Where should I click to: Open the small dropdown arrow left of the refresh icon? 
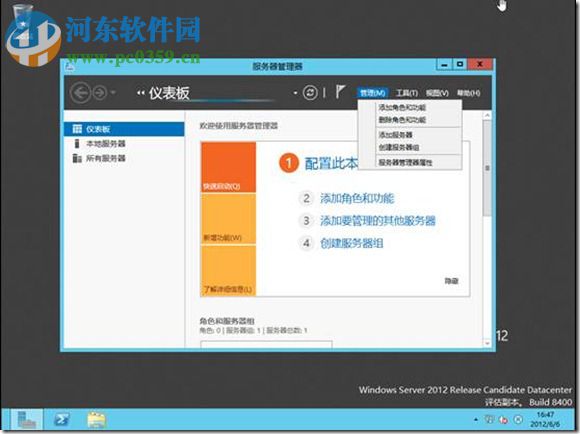pyautogui.click(x=295, y=93)
